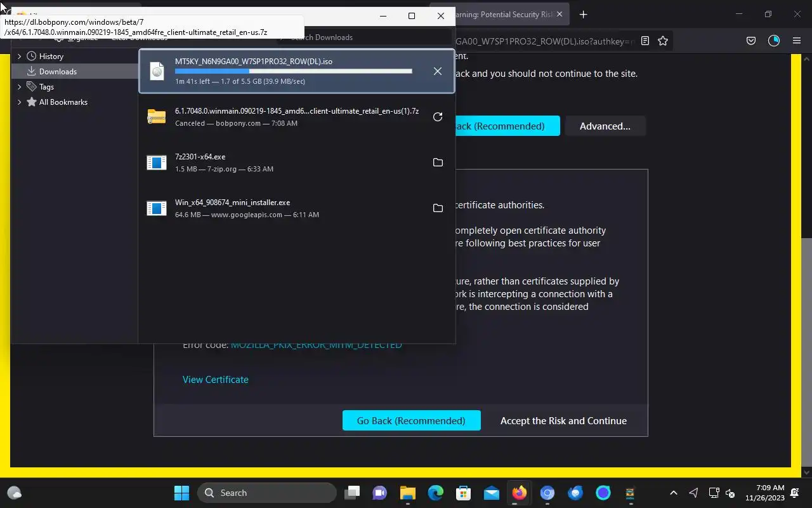Expand the Tags tree item
The height and width of the screenshot is (508, 812).
[x=19, y=87]
